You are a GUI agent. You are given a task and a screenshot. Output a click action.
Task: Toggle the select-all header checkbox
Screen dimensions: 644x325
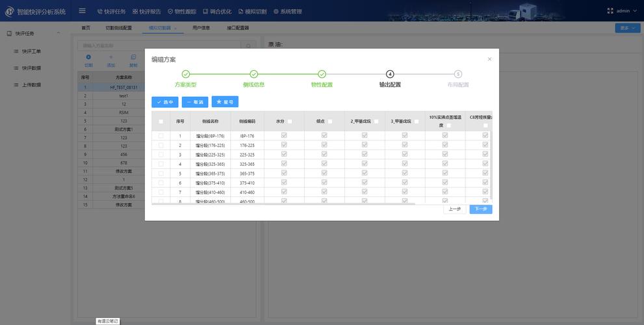click(161, 121)
